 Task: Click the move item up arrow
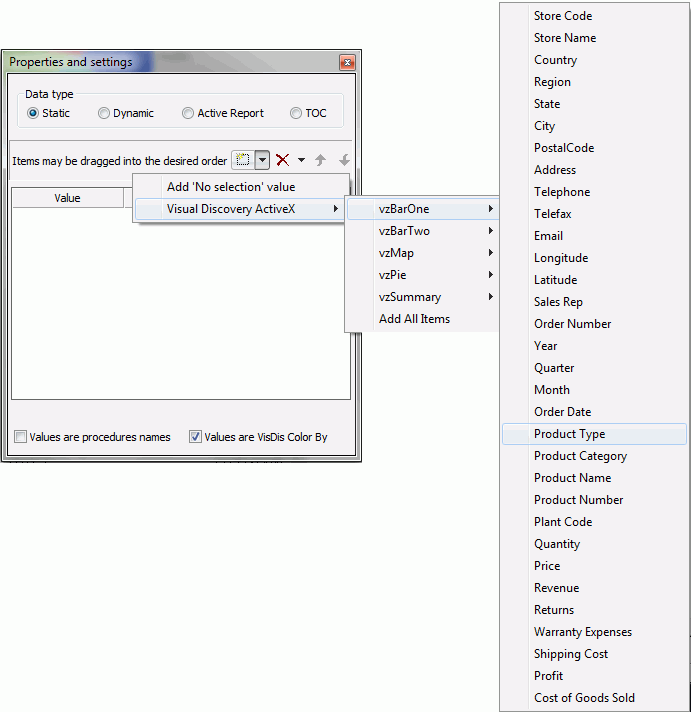321,160
